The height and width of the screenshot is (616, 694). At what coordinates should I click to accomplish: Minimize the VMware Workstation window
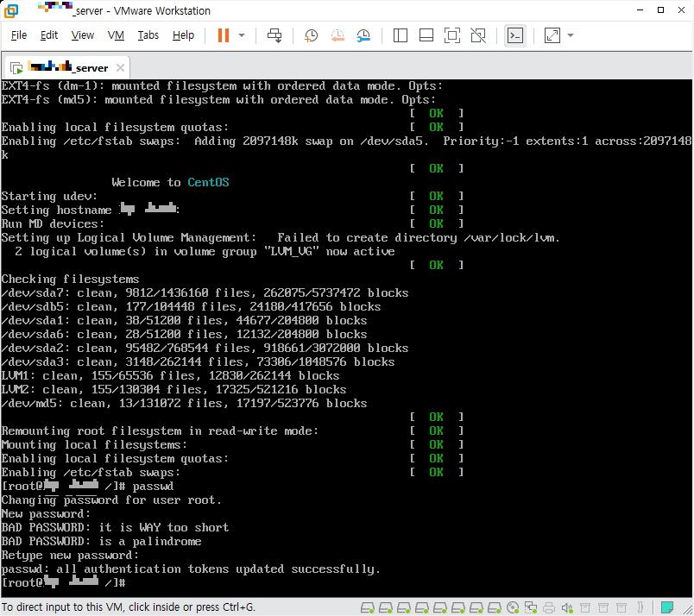[x=640, y=10]
